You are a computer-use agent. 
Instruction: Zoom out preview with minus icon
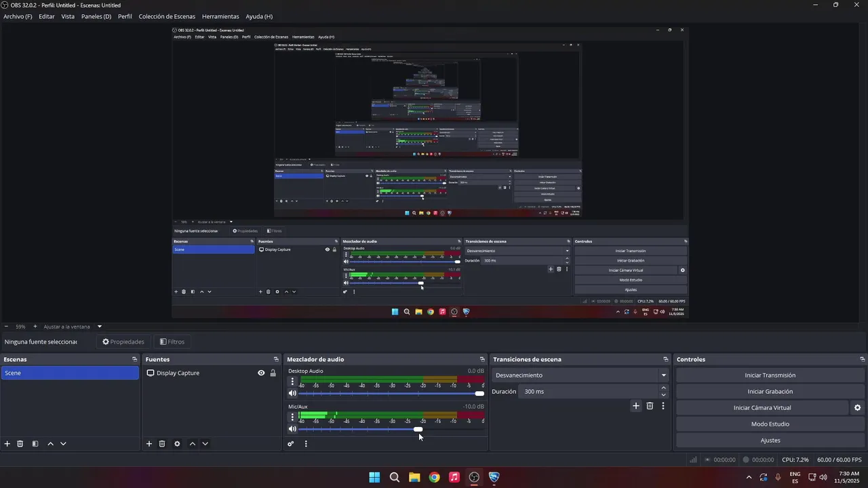click(6, 327)
